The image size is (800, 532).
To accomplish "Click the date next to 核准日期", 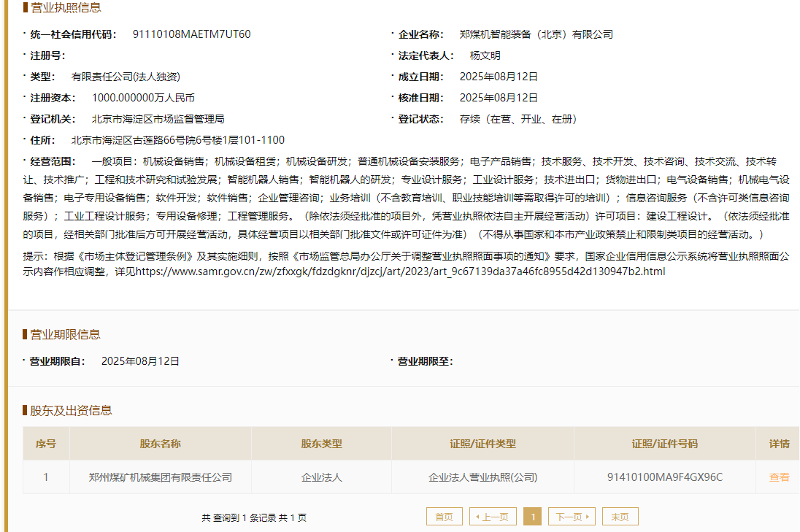I will (499, 97).
